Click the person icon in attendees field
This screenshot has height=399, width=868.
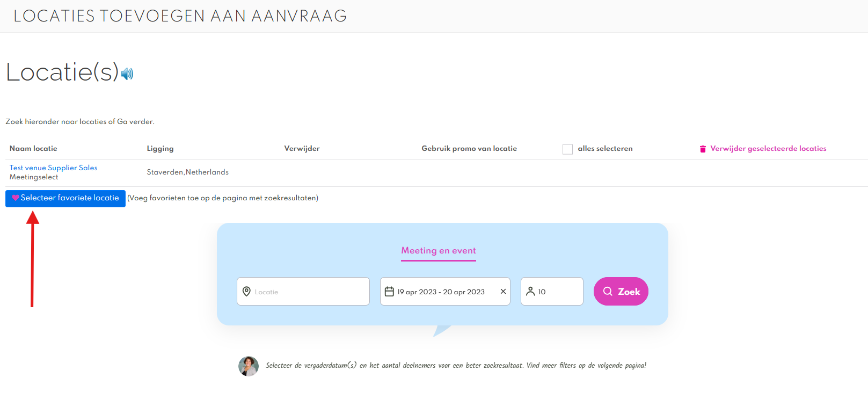530,291
